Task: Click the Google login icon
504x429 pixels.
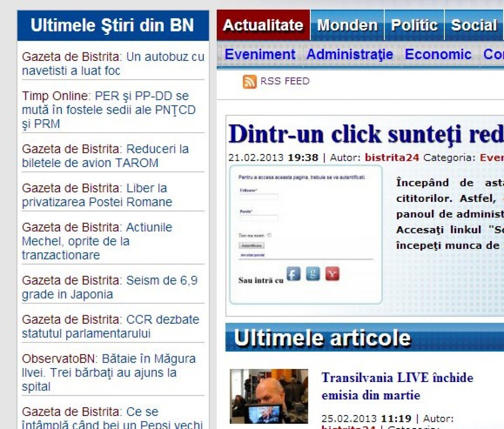Action: point(313,274)
